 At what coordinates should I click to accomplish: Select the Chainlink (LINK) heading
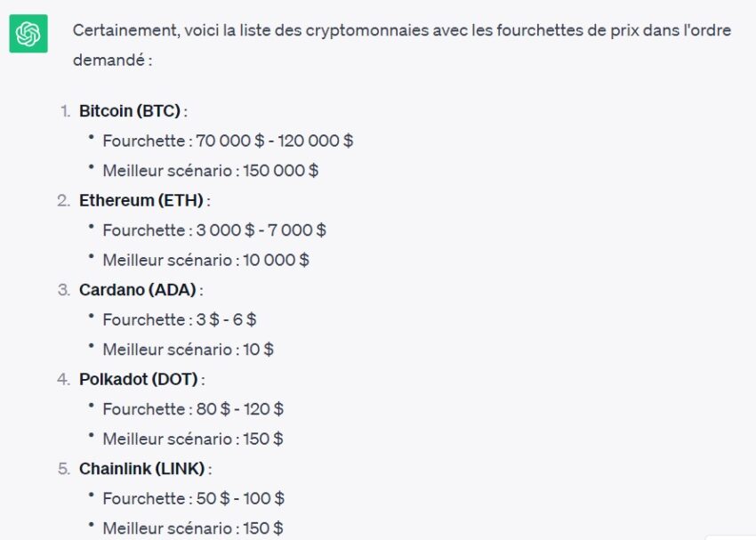click(x=142, y=469)
